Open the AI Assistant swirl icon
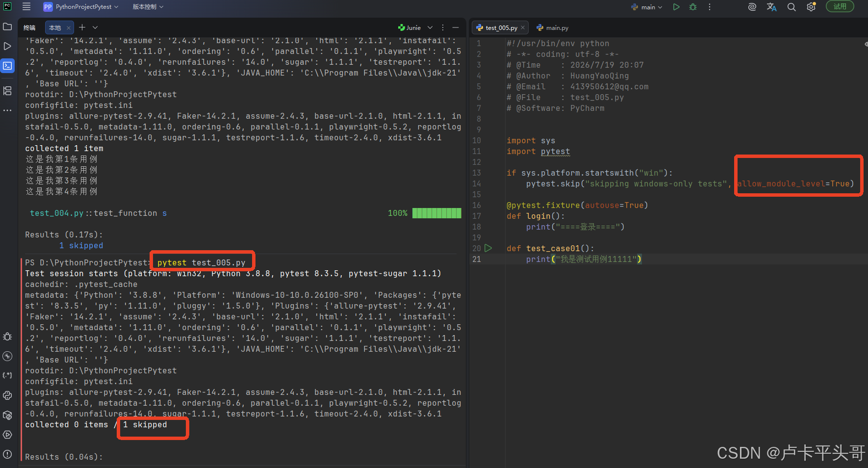This screenshot has width=868, height=468. coord(752,7)
